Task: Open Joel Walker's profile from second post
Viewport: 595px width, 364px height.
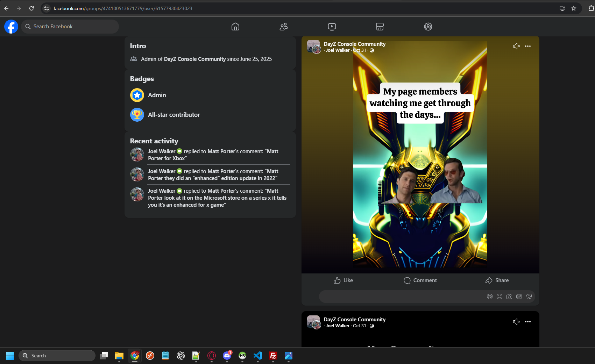Action: click(x=338, y=326)
